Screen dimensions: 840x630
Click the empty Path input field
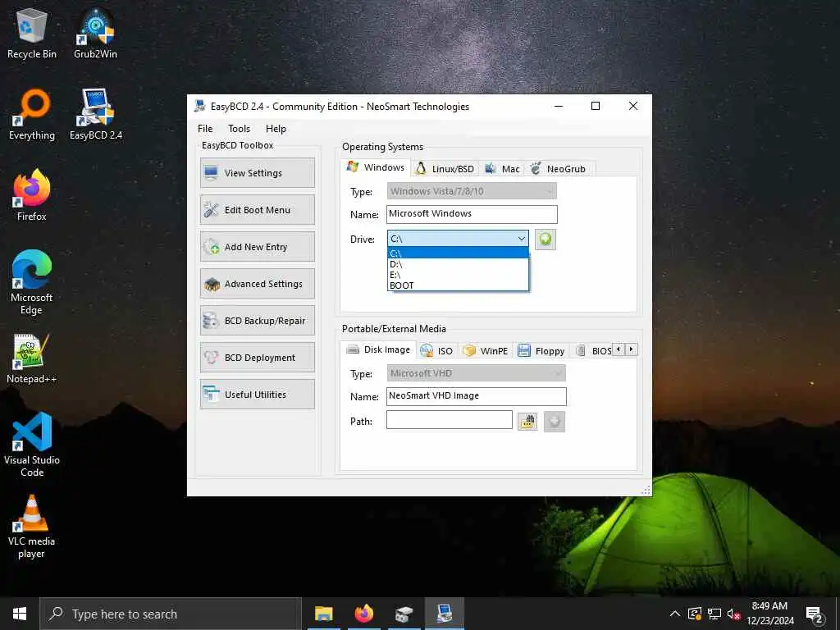[450, 420]
